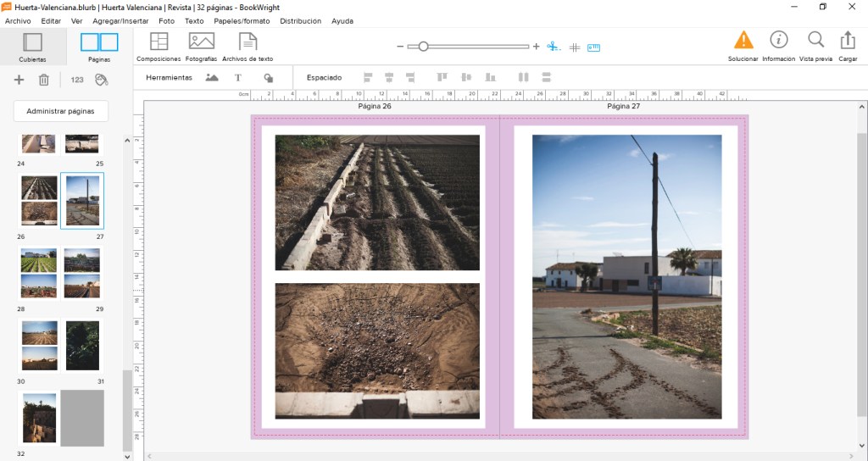Open the Fotografías photo panel
This screenshot has height=461, width=868.
point(201,42)
